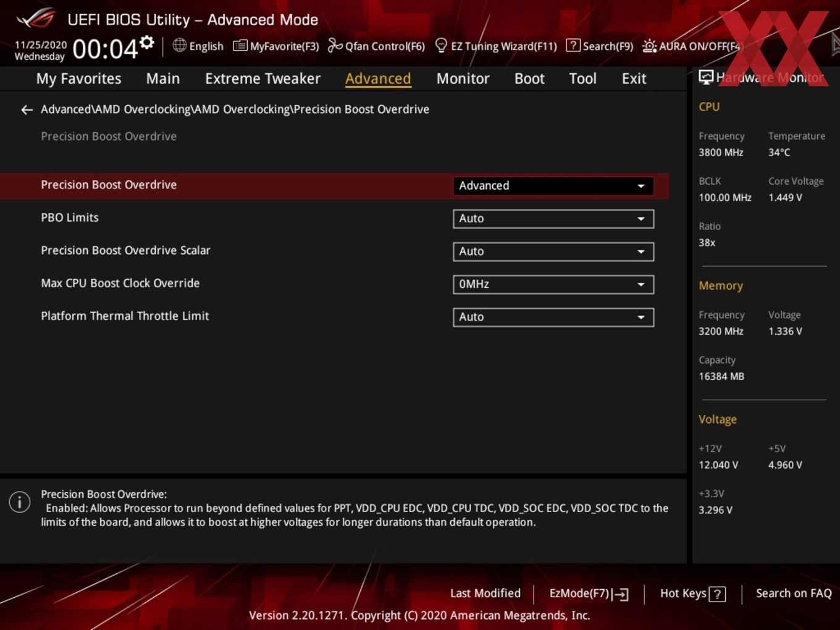
Task: Select the Precision Boost Overdrive setting row label
Action: 109,185
